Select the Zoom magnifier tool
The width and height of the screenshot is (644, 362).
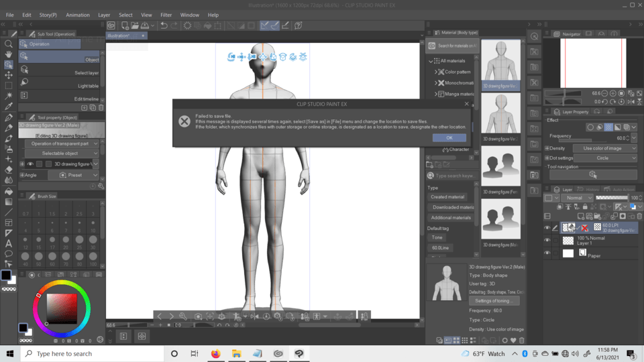point(9,44)
